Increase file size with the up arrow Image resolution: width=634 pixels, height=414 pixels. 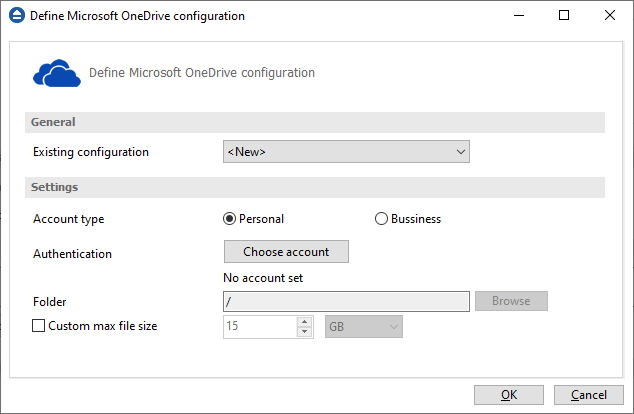(x=304, y=322)
